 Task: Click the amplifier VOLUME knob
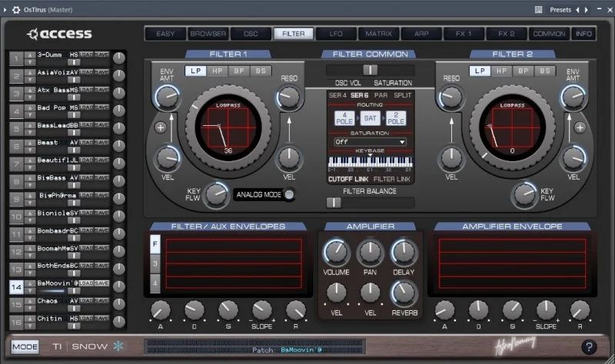coord(336,252)
